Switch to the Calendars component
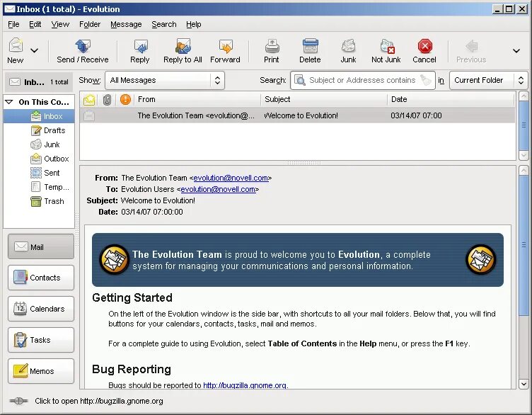Image resolution: width=532 pixels, height=415 pixels. tap(41, 309)
